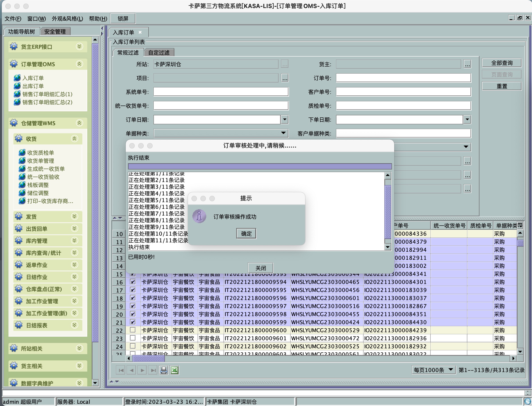
Task: Open the 出库订单 item in the navigation tree
Action: 33,86
